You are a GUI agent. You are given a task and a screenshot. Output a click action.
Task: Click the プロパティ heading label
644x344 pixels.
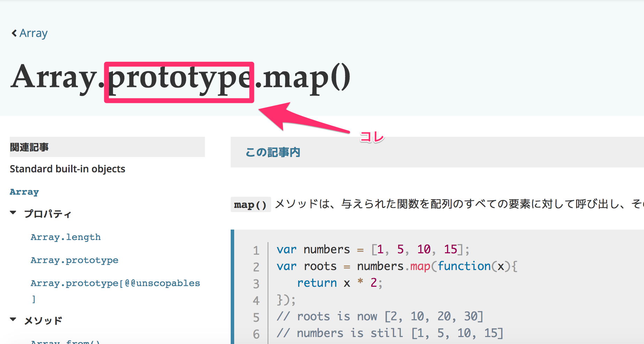48,214
